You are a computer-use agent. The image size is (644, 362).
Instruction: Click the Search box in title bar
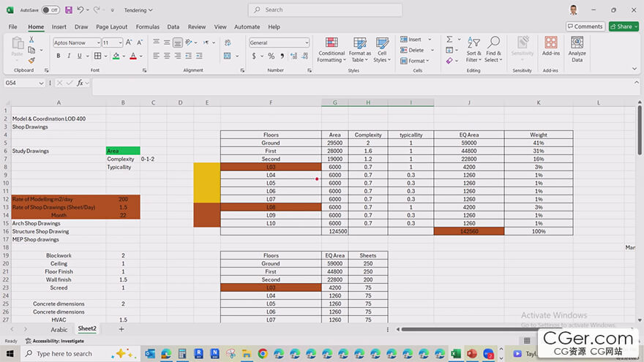point(324,10)
